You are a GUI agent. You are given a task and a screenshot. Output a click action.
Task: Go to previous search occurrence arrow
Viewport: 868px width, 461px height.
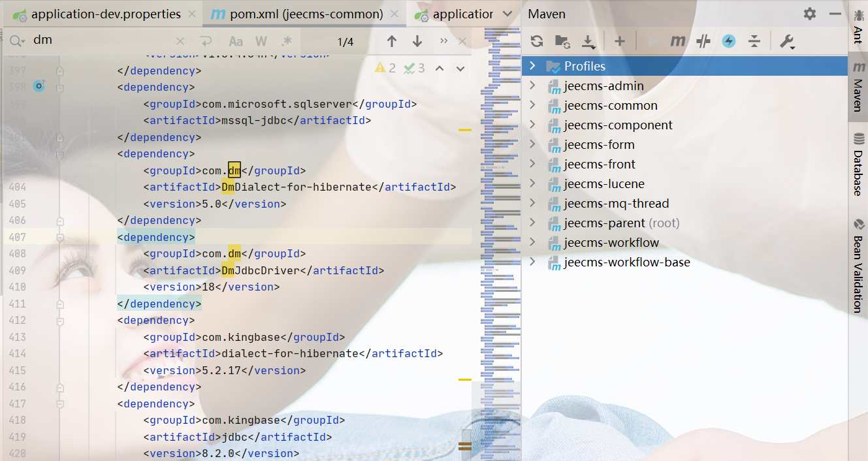pyautogui.click(x=392, y=41)
